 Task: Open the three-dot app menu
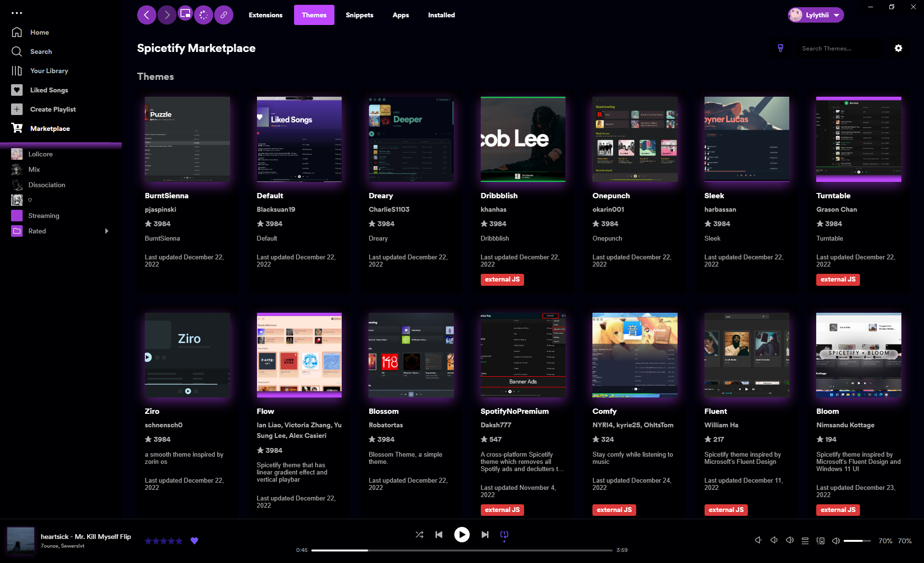pyautogui.click(x=17, y=13)
